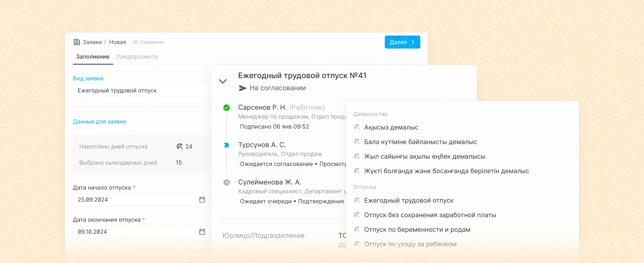Choose Отпуск по беременности и родам
The image size is (644, 263).
pyautogui.click(x=417, y=229)
